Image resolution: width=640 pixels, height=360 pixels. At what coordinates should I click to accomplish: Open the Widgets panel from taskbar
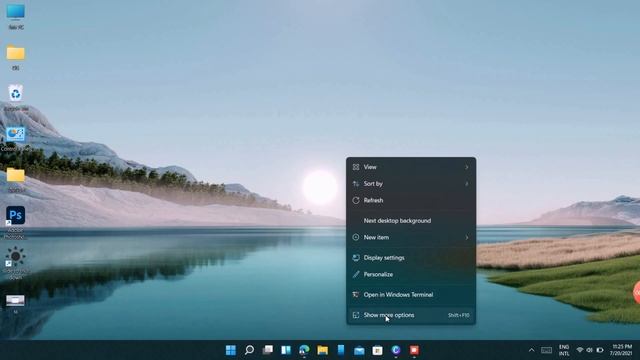[x=286, y=350]
